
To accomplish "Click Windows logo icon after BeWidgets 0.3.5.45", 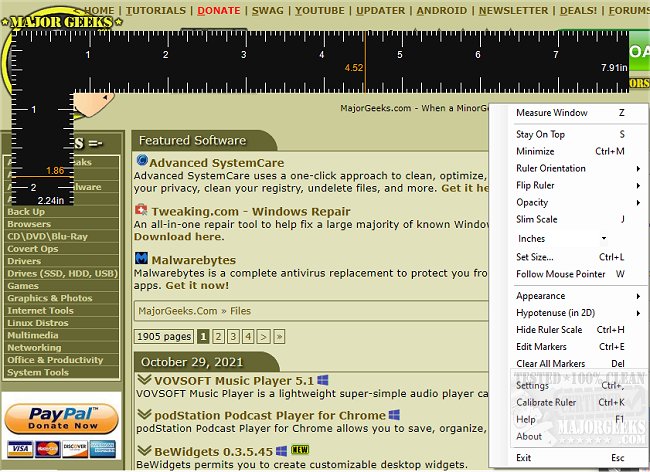I will pos(281,450).
